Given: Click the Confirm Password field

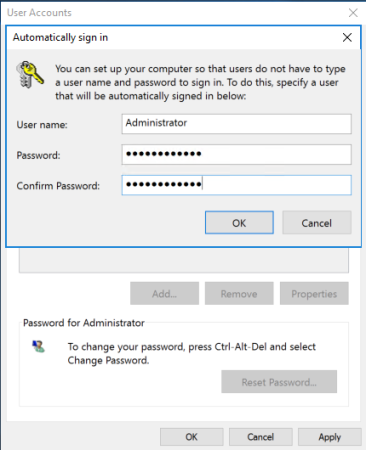Looking at the screenshot, I should pos(236,185).
